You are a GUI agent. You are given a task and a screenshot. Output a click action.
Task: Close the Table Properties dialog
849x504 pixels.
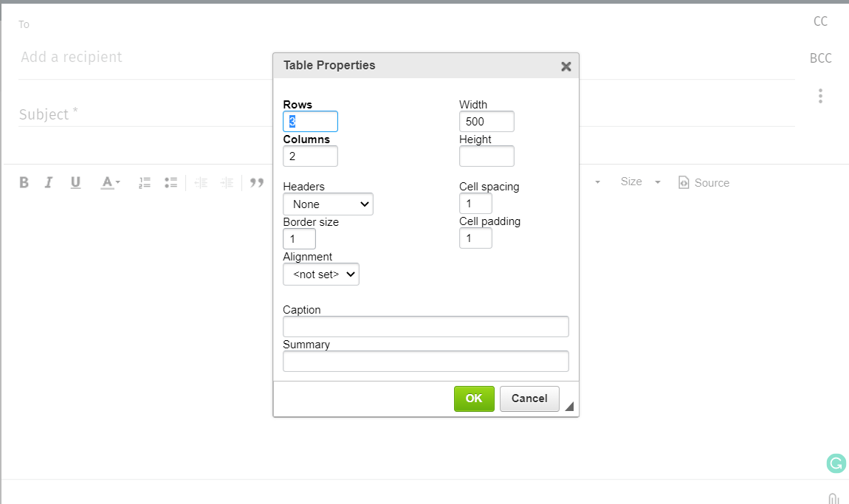point(566,66)
